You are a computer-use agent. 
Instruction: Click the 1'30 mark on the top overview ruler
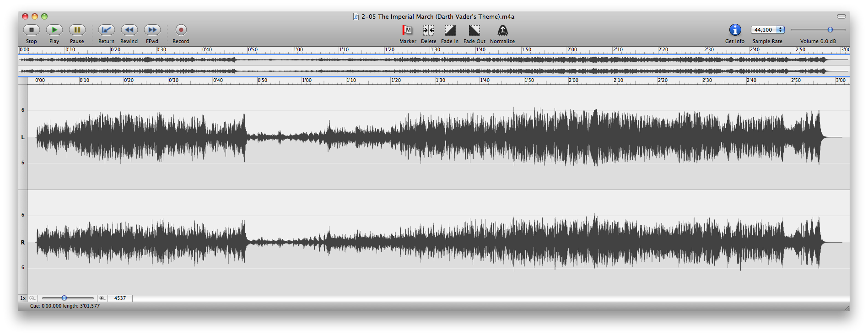click(x=435, y=49)
